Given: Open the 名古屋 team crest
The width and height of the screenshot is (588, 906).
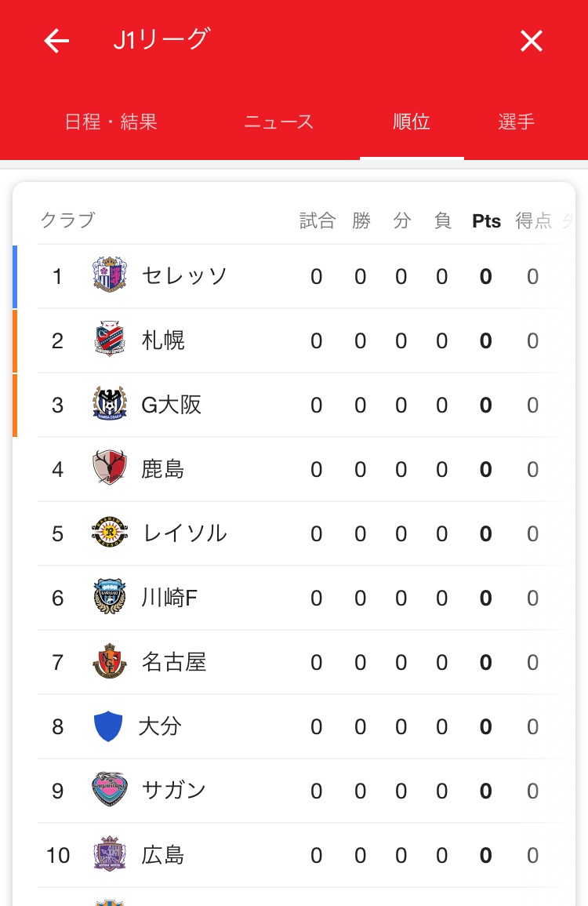Looking at the screenshot, I should click(x=109, y=660).
